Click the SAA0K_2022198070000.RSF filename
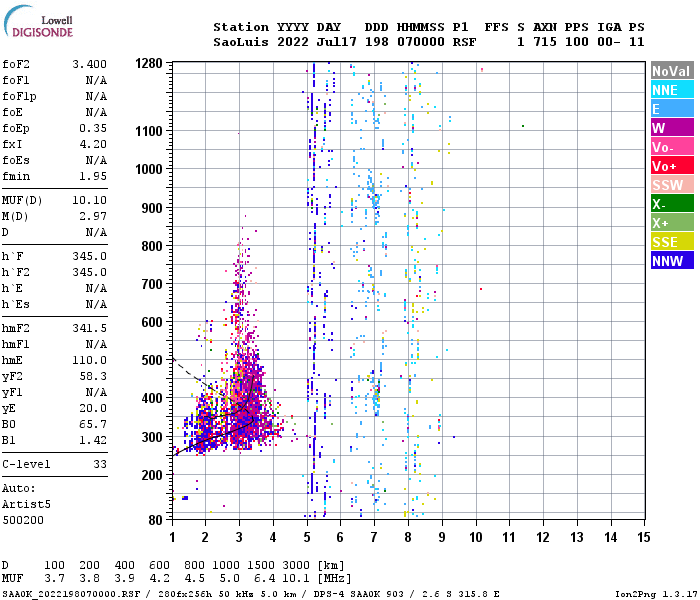 click(71, 594)
